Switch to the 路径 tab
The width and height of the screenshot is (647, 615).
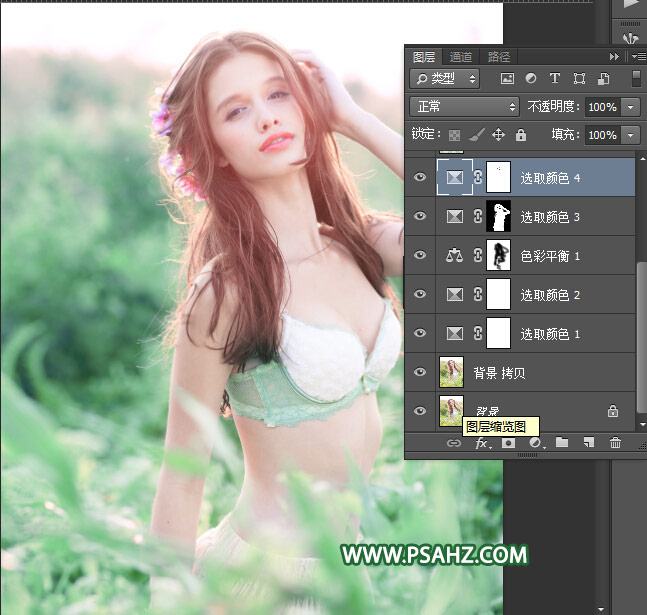(x=498, y=57)
